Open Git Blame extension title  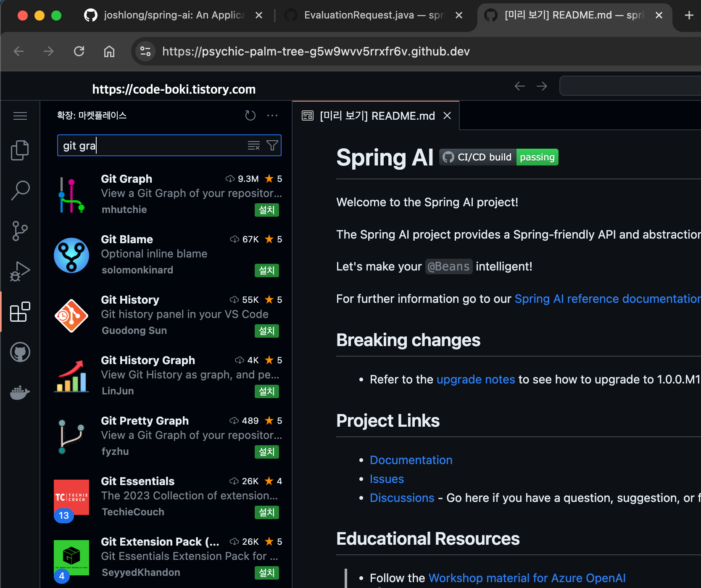[x=127, y=239]
